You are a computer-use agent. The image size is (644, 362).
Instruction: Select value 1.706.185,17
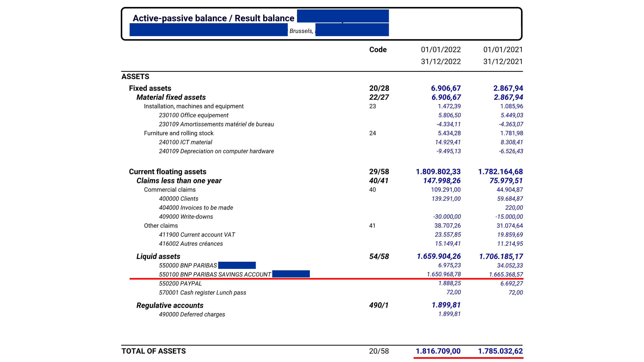501,256
